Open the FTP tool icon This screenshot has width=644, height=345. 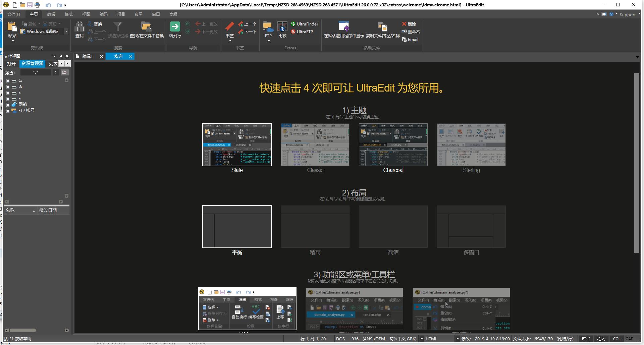click(268, 26)
